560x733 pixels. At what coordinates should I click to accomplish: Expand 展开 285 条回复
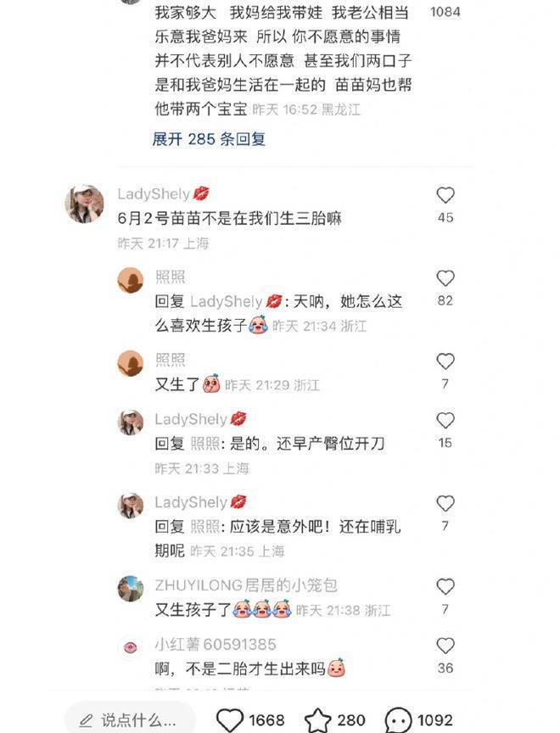tap(209, 139)
